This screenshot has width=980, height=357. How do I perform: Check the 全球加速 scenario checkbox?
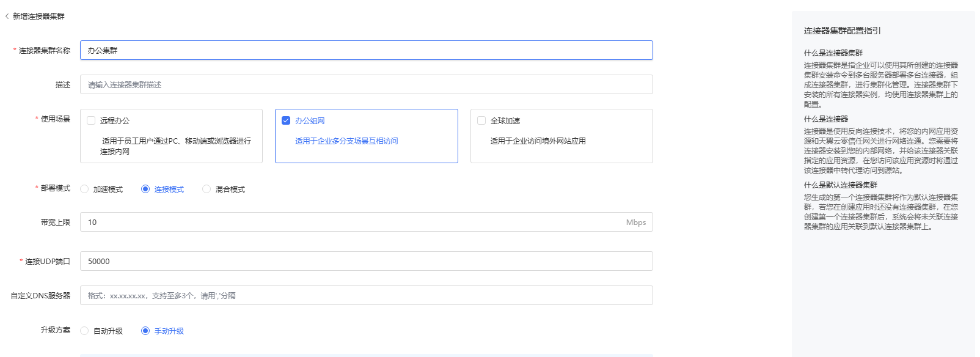tap(481, 120)
